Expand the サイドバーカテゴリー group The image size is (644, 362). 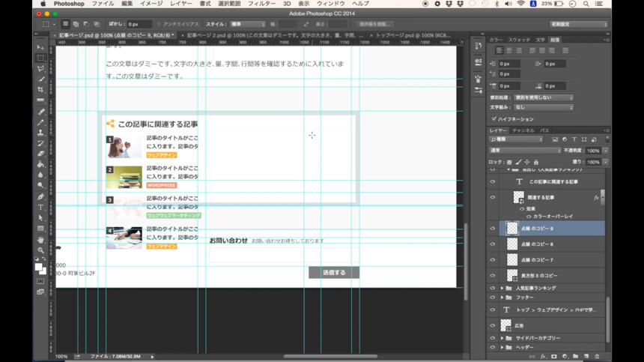[x=502, y=338]
